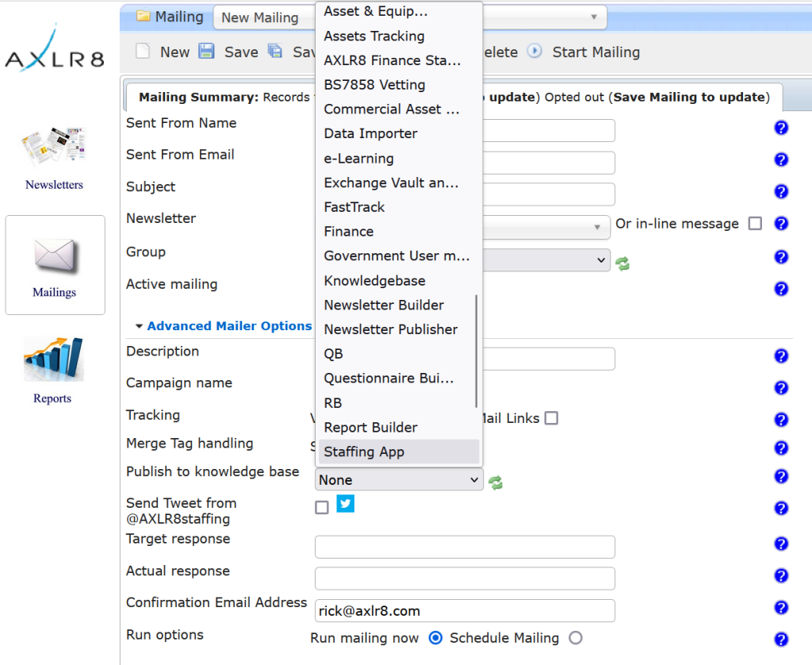812x665 pixels.
Task: Open help for Publish to knowledge base
Action: pos(781,477)
